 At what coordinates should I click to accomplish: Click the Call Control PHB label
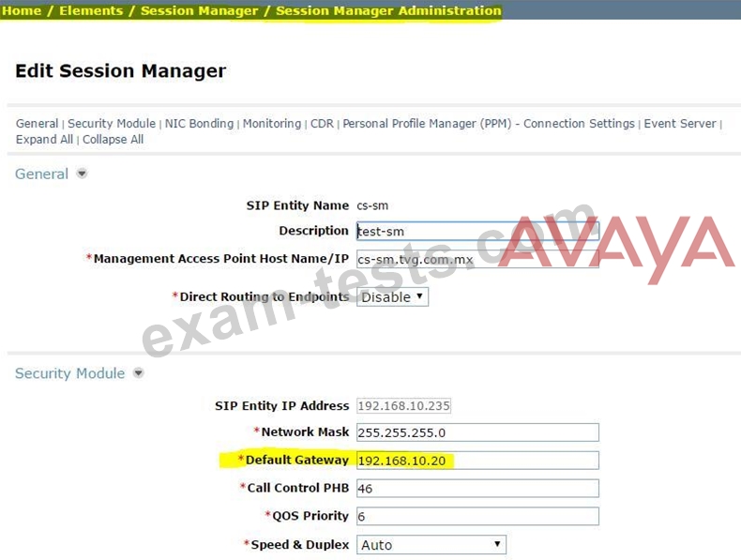click(297, 488)
